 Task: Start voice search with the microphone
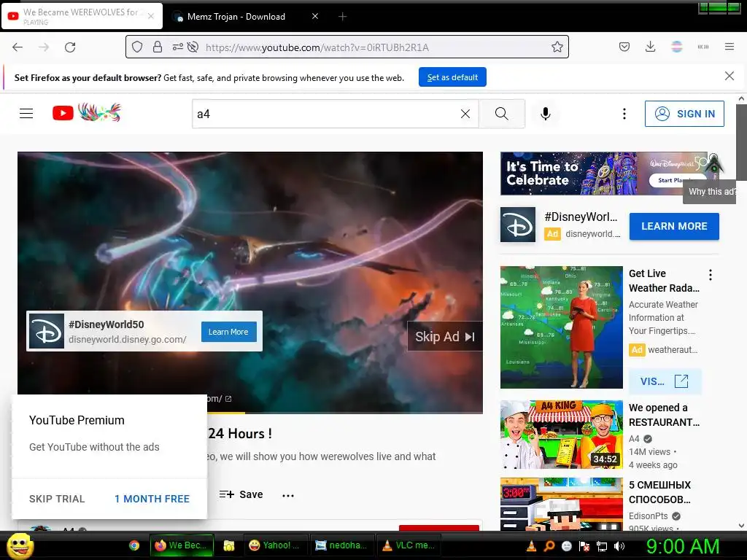click(x=546, y=114)
